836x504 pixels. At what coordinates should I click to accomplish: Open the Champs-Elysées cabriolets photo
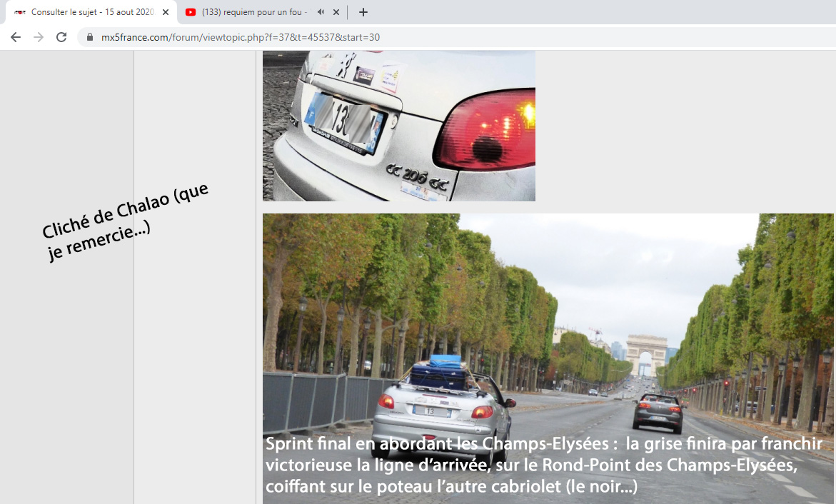pyautogui.click(x=548, y=358)
